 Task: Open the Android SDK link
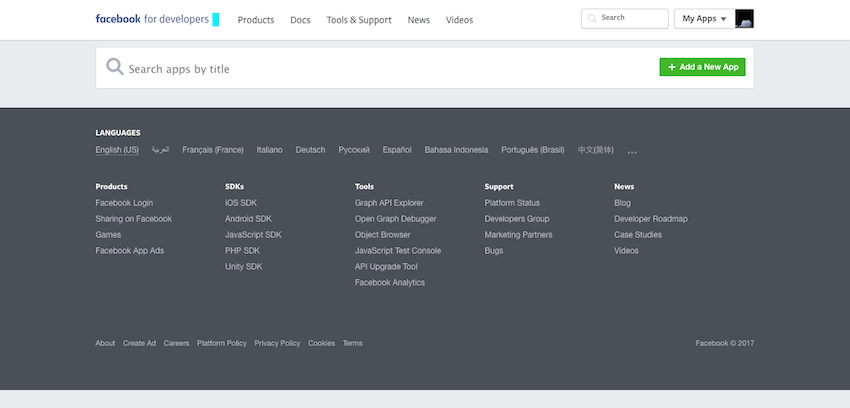[248, 219]
